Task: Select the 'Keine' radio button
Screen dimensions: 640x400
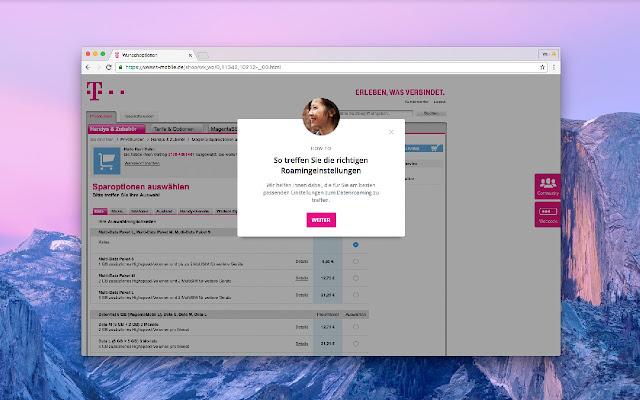Action: pos(356,244)
